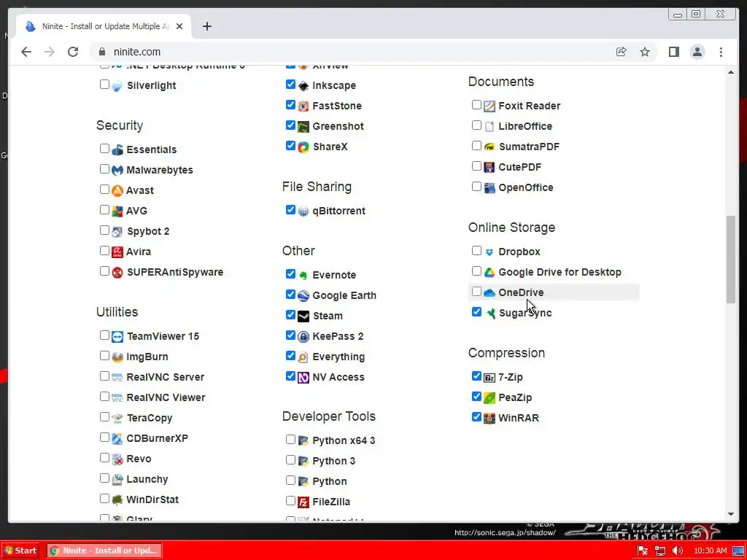Click the Google Drive triangle icon

(x=489, y=273)
